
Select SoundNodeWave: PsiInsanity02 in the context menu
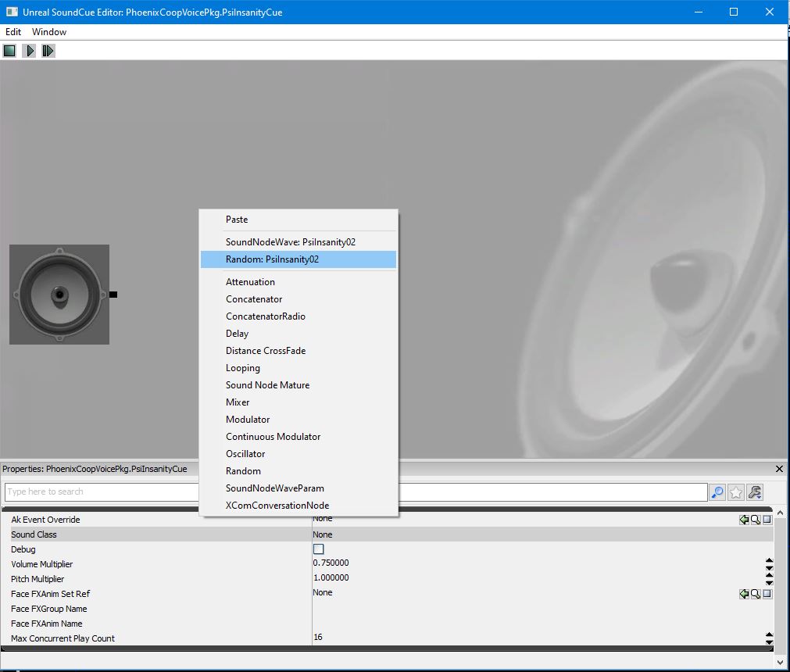(298, 242)
